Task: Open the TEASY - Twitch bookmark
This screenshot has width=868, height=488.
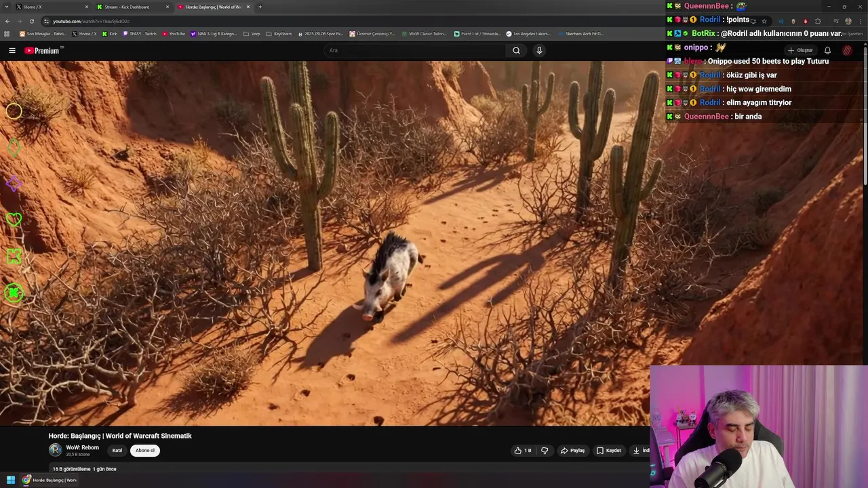Action: (x=140, y=33)
